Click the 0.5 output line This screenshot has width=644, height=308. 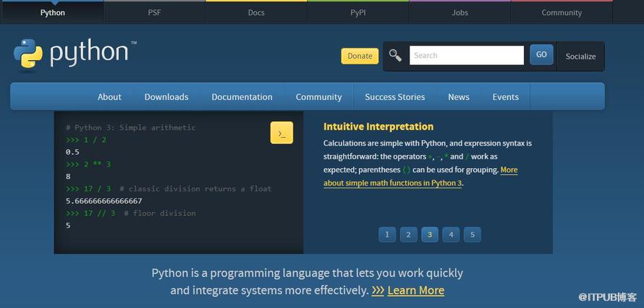click(72, 152)
